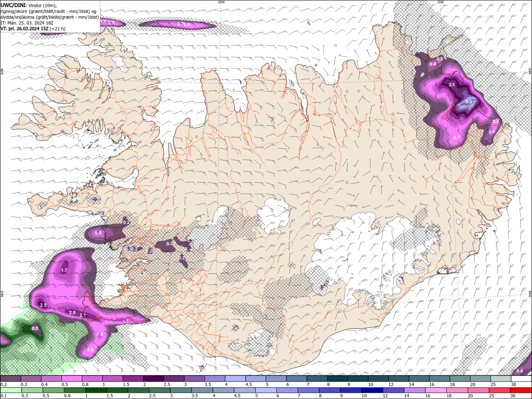Click the "3.1" precipitation value on the map
The image size is (532, 399).
[x=452, y=85]
